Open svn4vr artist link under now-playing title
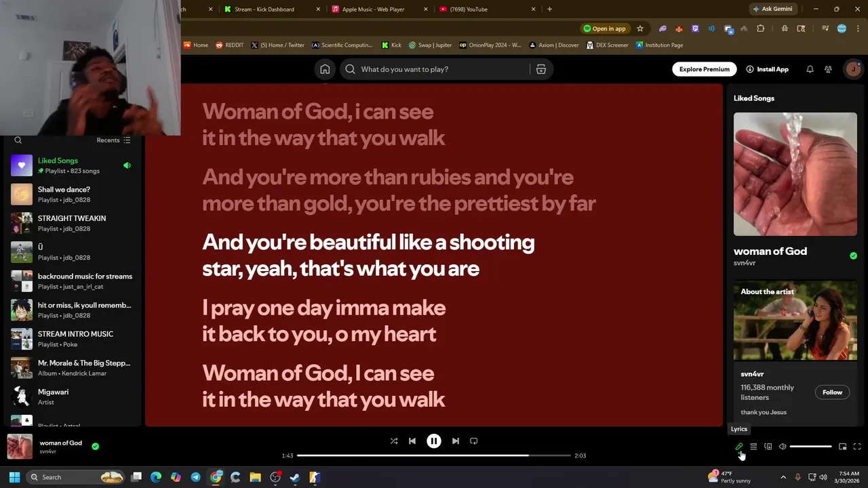Image resolution: width=868 pixels, height=488 pixels. [x=47, y=451]
